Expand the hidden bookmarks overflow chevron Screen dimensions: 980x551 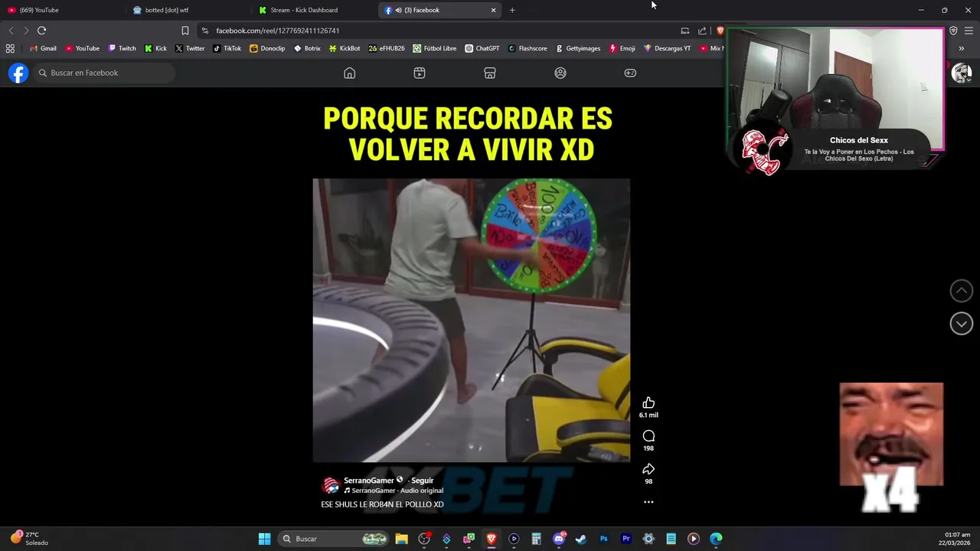(962, 48)
